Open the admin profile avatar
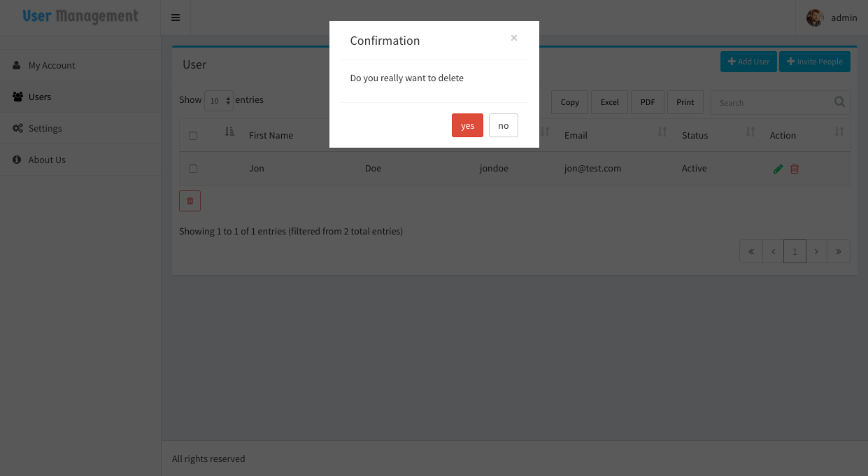Screen dimensions: 868x476 [815, 17]
